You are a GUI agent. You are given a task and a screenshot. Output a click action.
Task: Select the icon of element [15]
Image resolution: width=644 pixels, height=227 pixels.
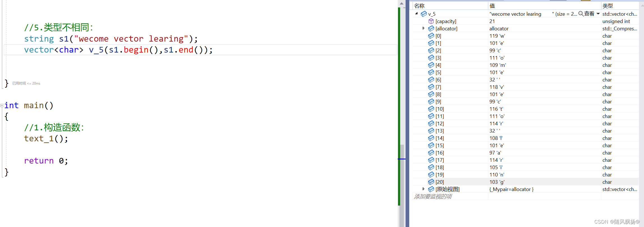click(x=431, y=145)
